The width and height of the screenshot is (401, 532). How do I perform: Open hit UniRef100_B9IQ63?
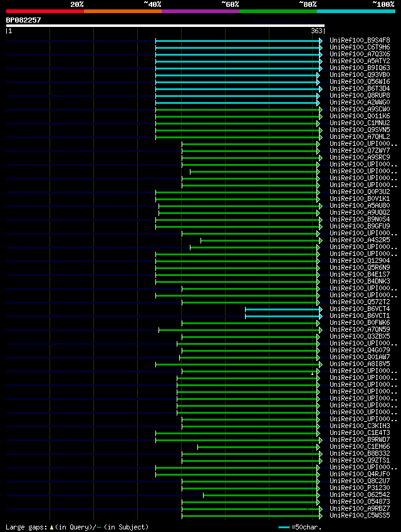pos(360,68)
